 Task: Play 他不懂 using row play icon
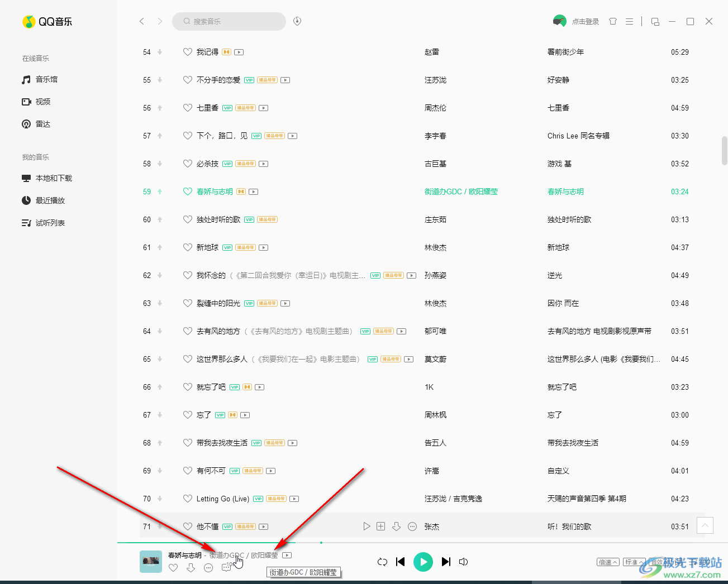pyautogui.click(x=367, y=526)
